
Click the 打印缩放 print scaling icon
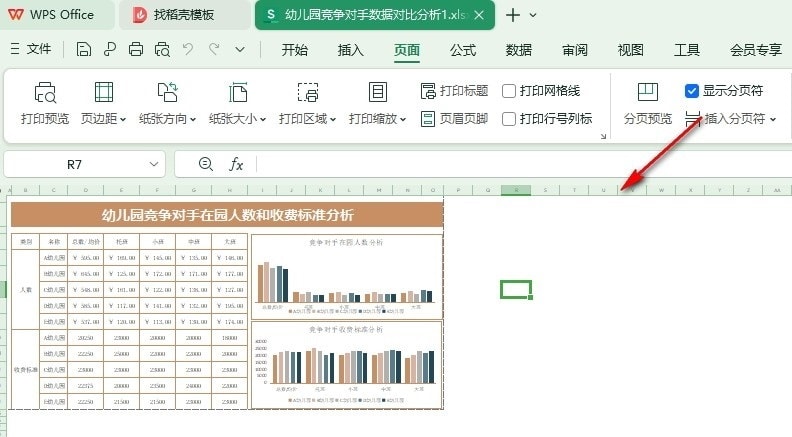pos(377,93)
